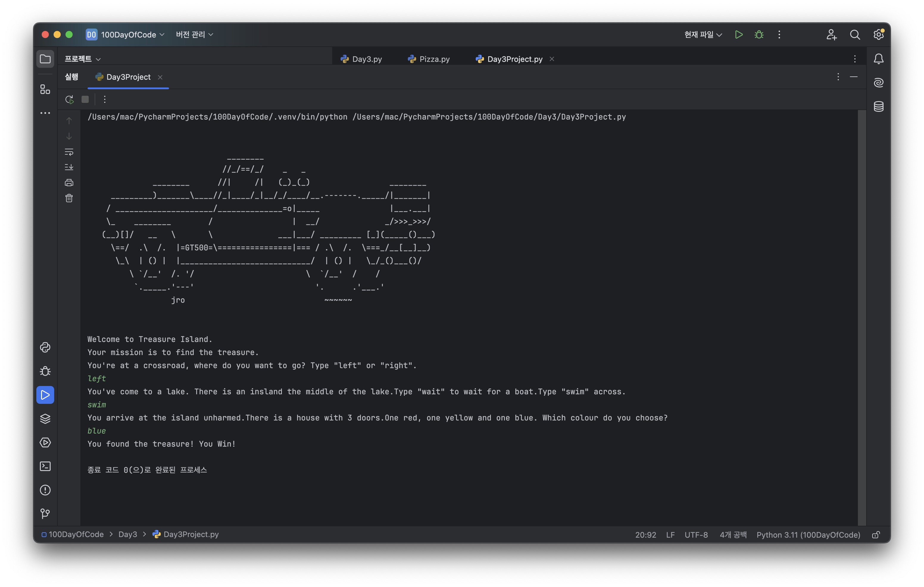Click the debug bug icon in top toolbar
The width and height of the screenshot is (924, 587).
tap(758, 34)
